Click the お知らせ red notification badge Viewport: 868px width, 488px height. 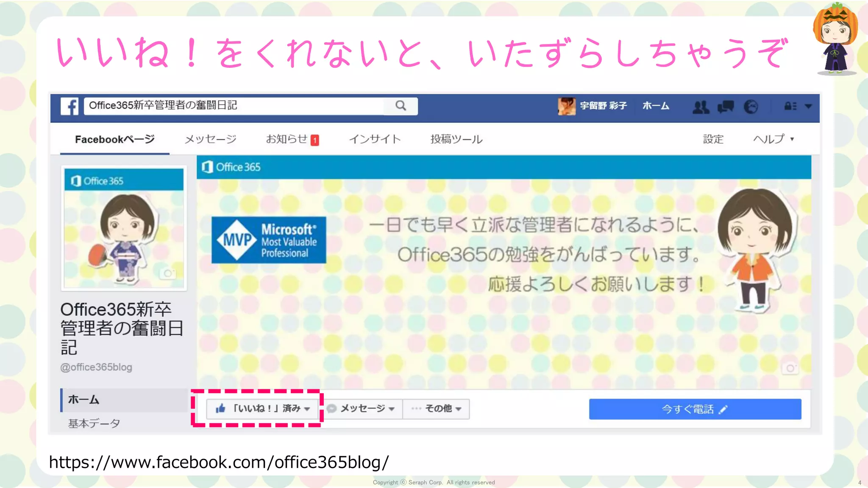point(315,140)
